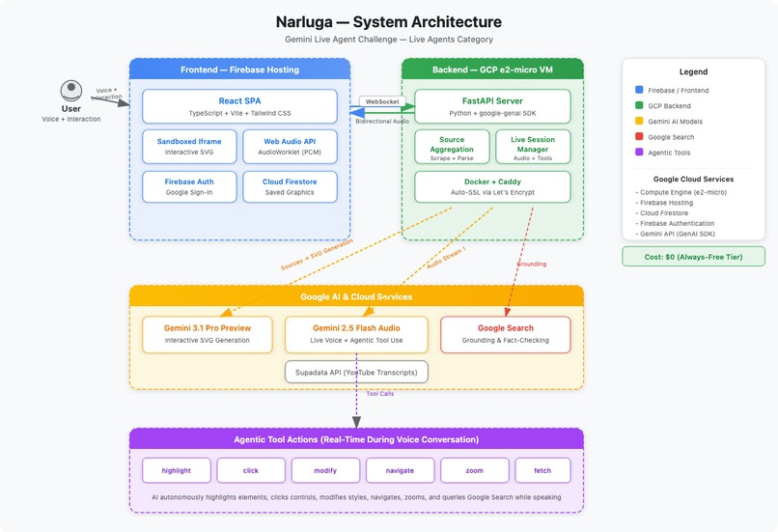
Task: Click the Sandboxed Iframe box
Action: pyautogui.click(x=189, y=147)
